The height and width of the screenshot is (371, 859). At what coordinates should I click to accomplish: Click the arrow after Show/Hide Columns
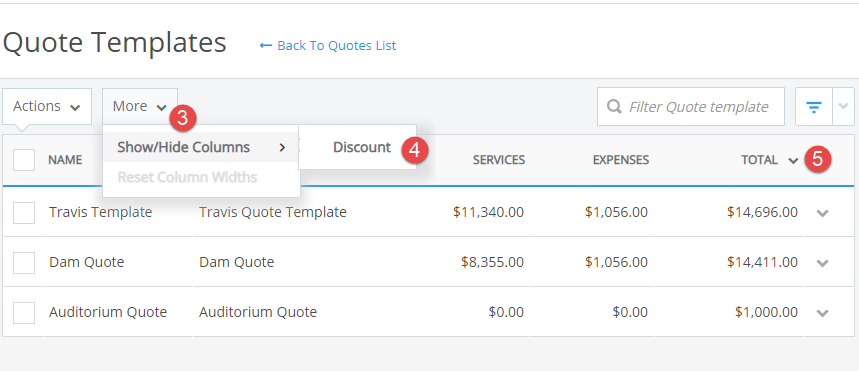[x=282, y=147]
